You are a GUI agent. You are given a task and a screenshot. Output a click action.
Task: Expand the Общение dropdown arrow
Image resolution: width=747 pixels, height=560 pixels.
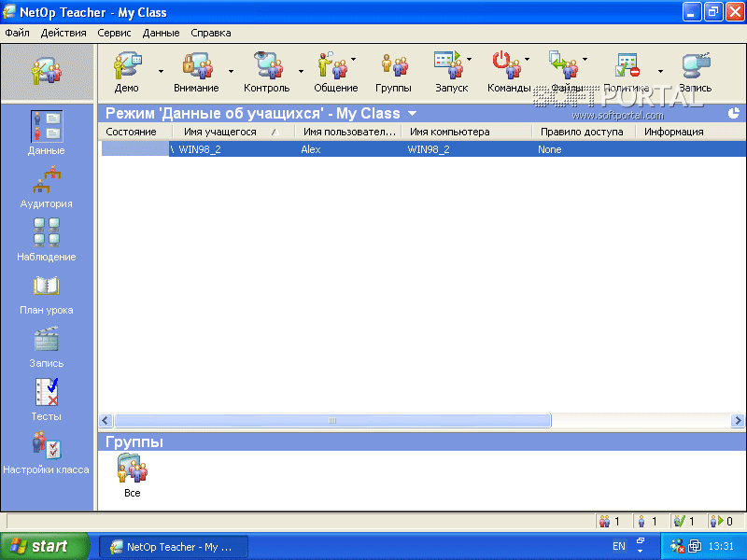pos(354,60)
